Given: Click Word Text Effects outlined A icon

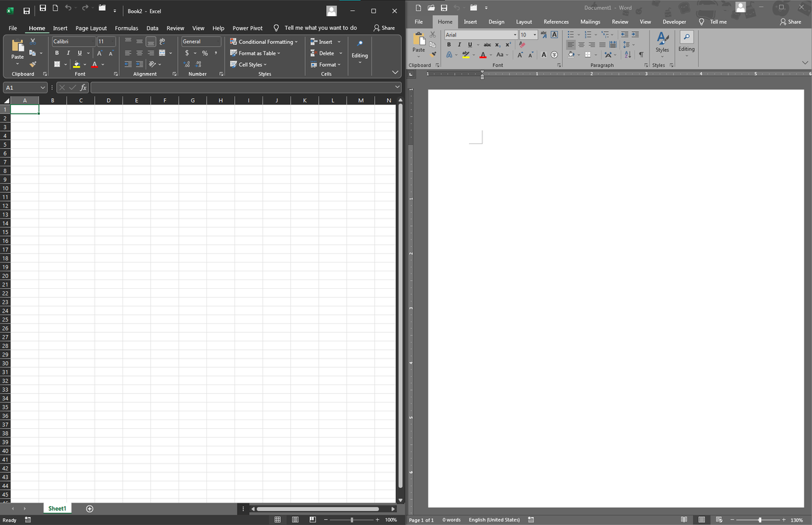Looking at the screenshot, I should [x=449, y=55].
